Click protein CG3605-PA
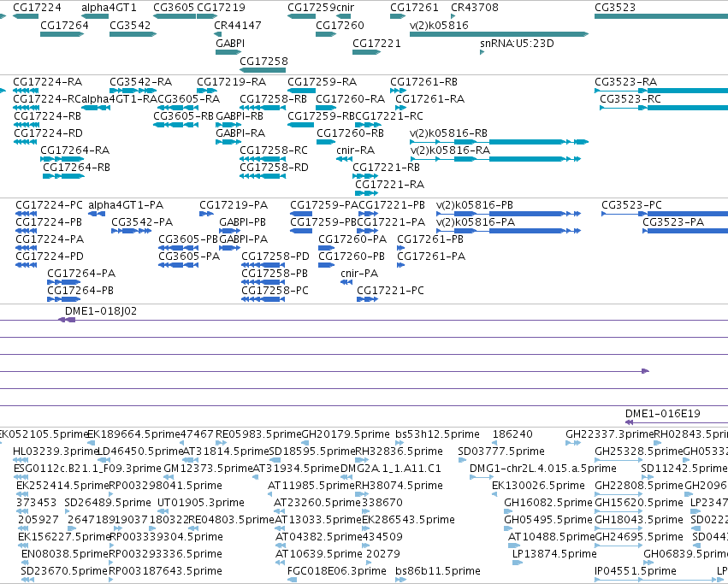The height and width of the screenshot is (584, 728). pos(189,257)
